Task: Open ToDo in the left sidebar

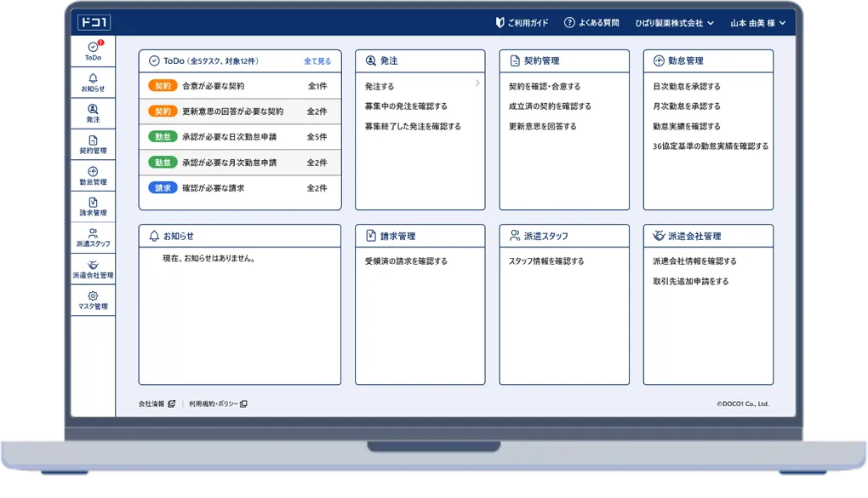Action: pyautogui.click(x=93, y=51)
